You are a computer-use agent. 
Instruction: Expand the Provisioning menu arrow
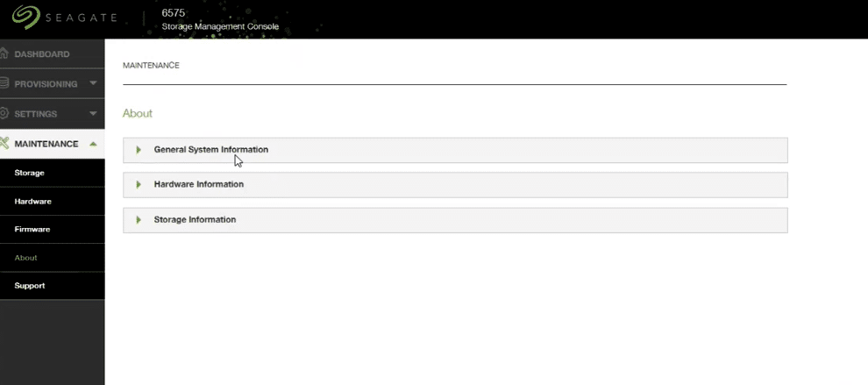point(93,83)
